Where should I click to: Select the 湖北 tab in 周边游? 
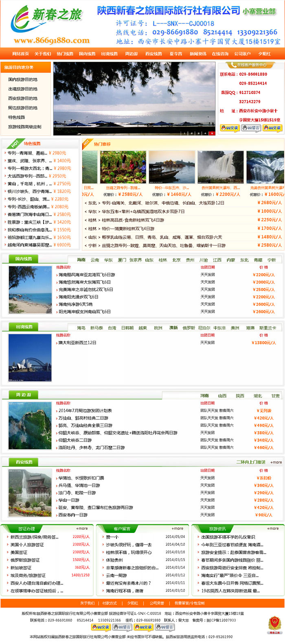(x=258, y=395)
